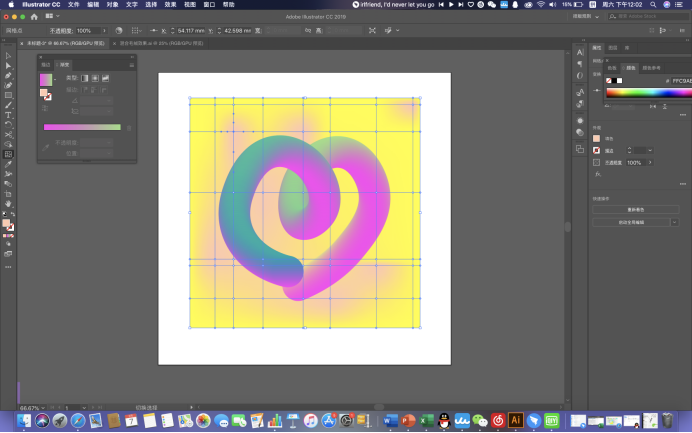Click the Scissors tool
Screen dimensions: 692x433
click(x=8, y=134)
